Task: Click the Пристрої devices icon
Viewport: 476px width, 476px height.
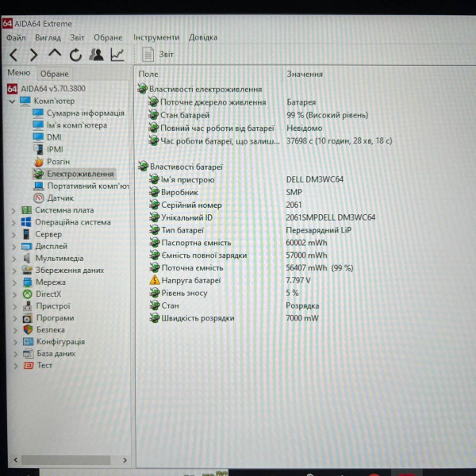Action: [28, 306]
